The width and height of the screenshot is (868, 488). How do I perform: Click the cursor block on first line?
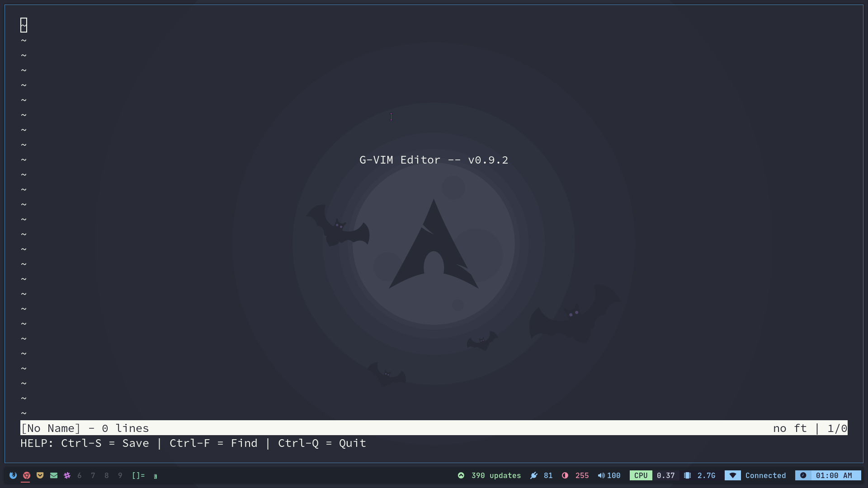point(24,25)
